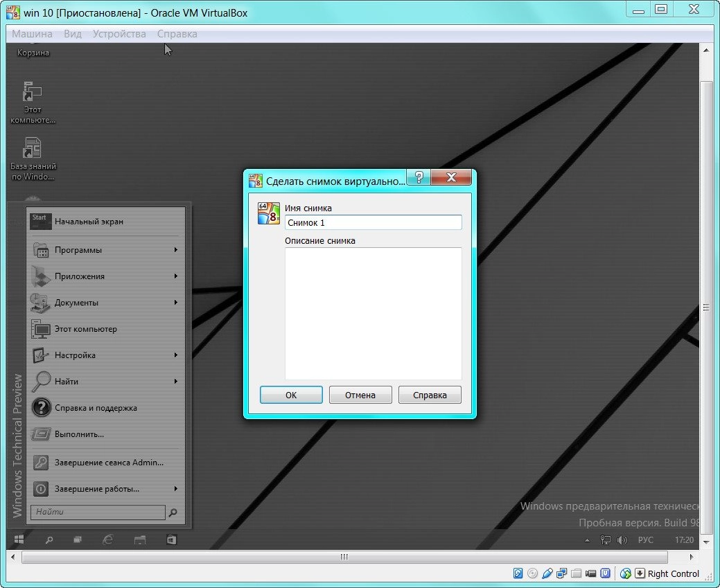The image size is (720, 588).
Task: Click the 17:20 clock in guest taskbar
Action: coord(684,540)
